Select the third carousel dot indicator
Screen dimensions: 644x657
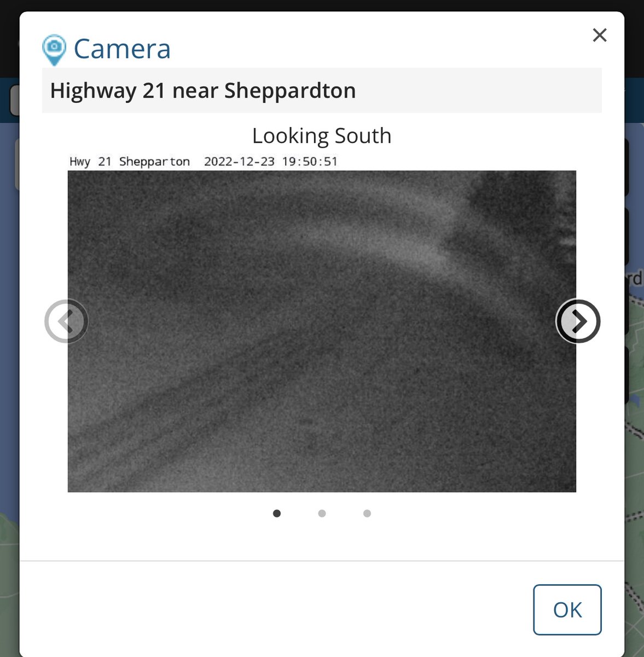click(367, 514)
